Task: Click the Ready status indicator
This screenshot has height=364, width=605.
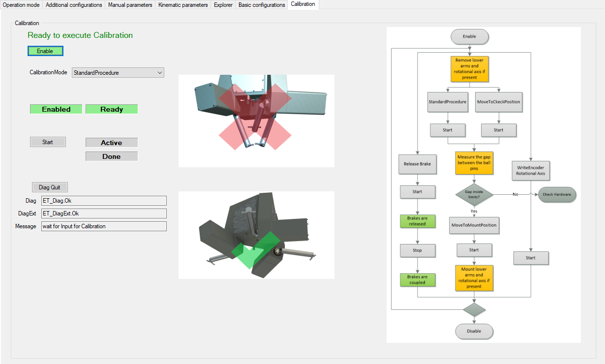Action: [x=112, y=109]
